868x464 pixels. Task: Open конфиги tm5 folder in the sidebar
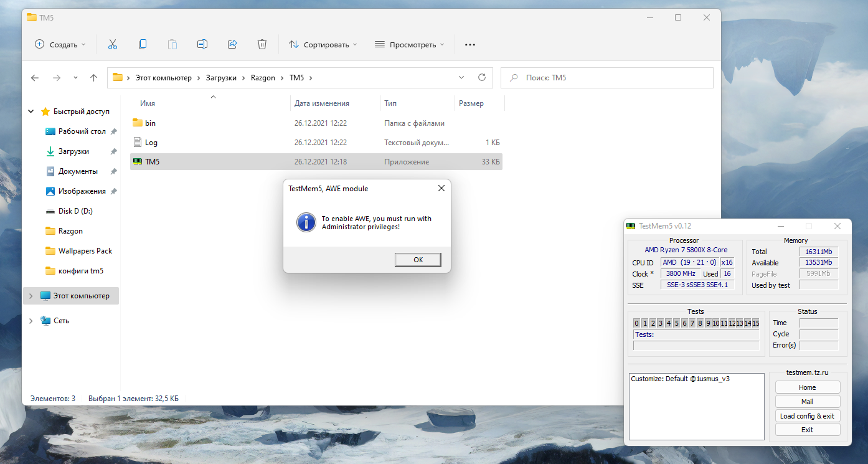(81, 271)
